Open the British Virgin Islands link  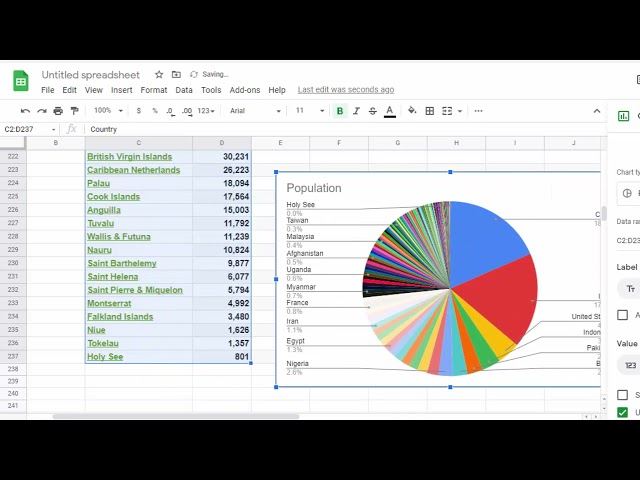pos(129,157)
